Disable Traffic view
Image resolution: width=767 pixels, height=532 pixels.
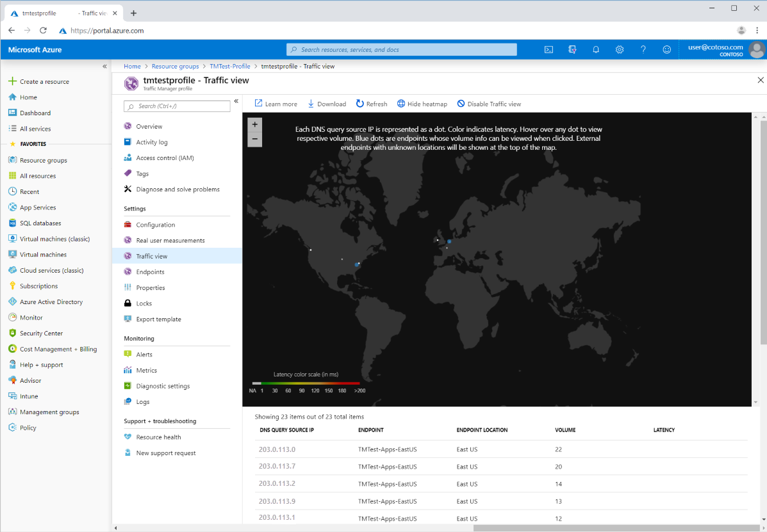pyautogui.click(x=490, y=103)
